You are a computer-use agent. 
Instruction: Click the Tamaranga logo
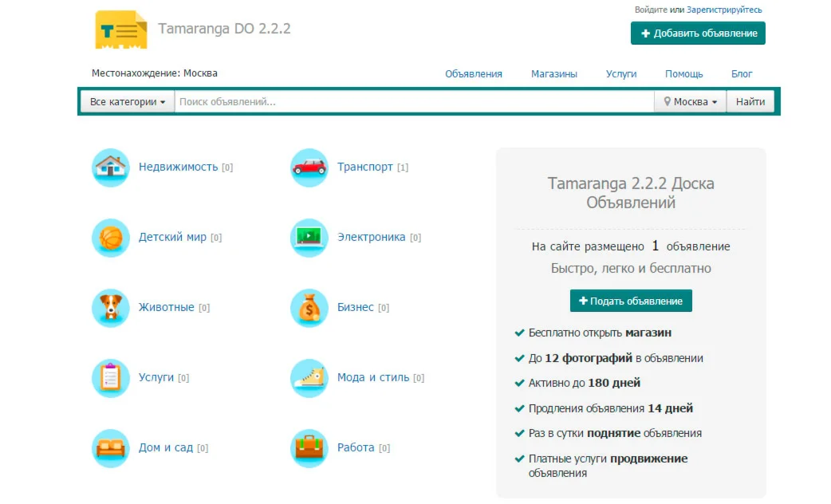120,30
